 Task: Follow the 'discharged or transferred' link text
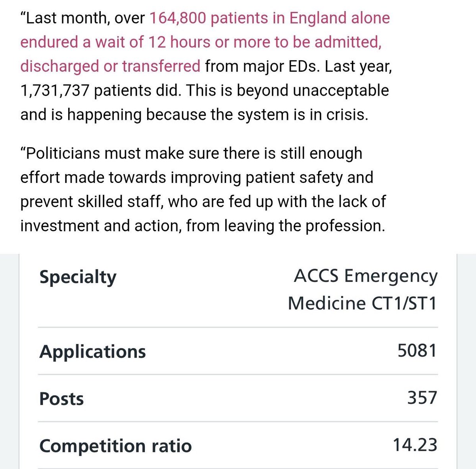[x=110, y=66]
